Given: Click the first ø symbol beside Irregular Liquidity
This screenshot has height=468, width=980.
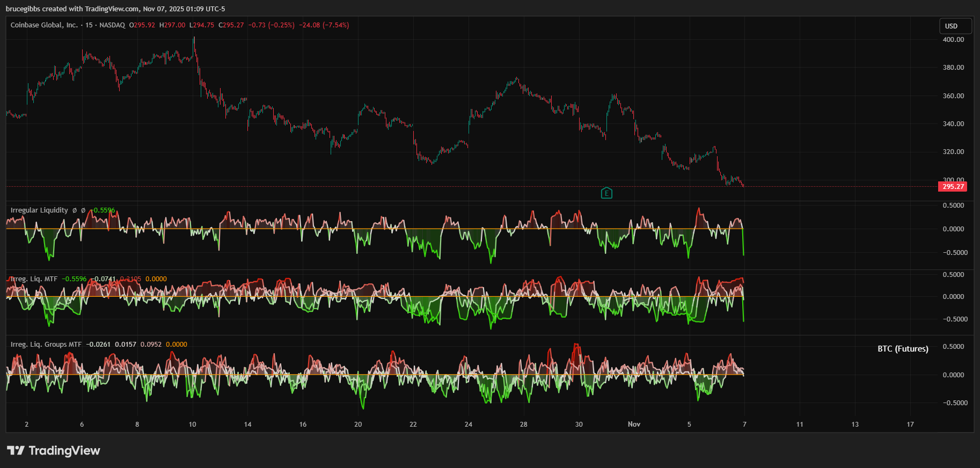Looking at the screenshot, I should (75, 210).
